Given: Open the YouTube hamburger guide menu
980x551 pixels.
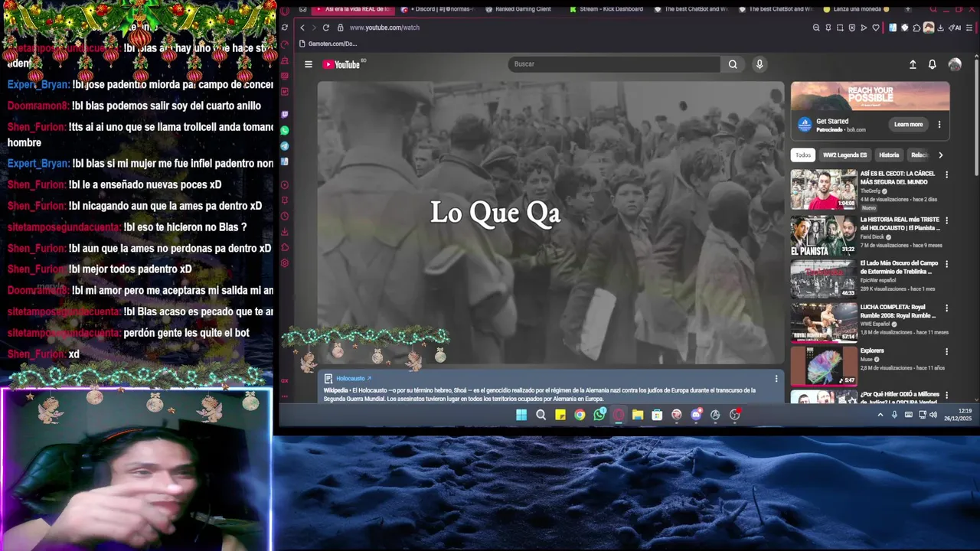Looking at the screenshot, I should coord(309,64).
